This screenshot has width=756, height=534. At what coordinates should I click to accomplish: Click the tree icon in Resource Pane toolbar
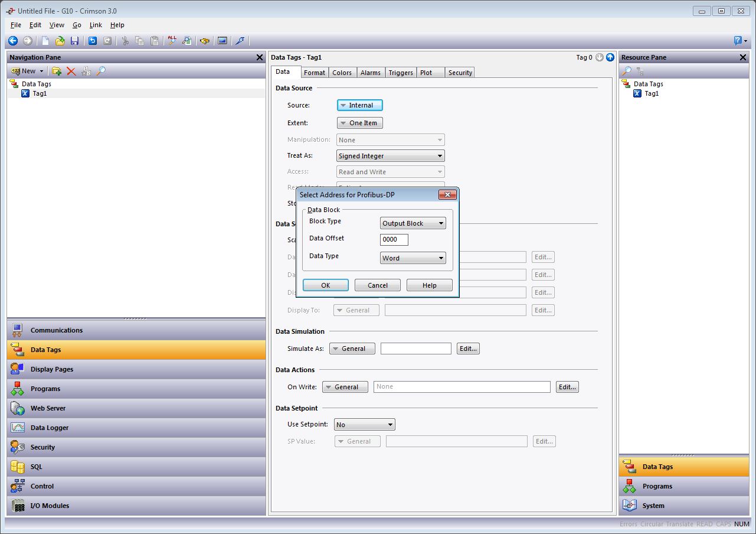(640, 71)
